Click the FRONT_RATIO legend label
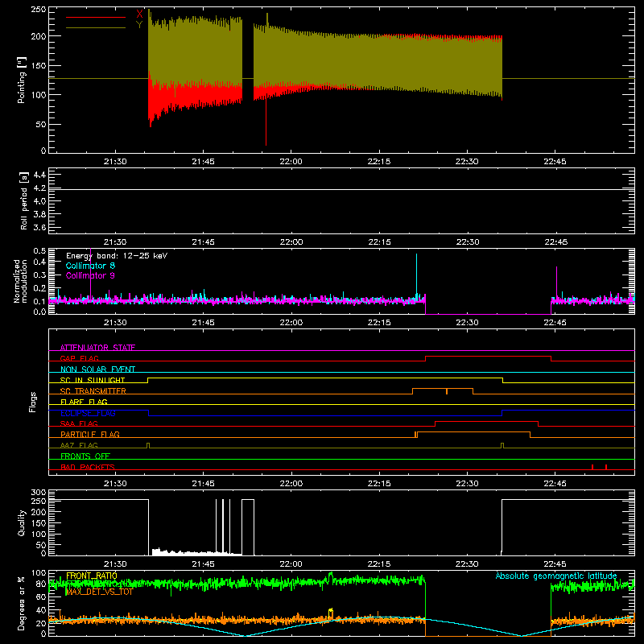The image size is (644, 644). pos(92,576)
